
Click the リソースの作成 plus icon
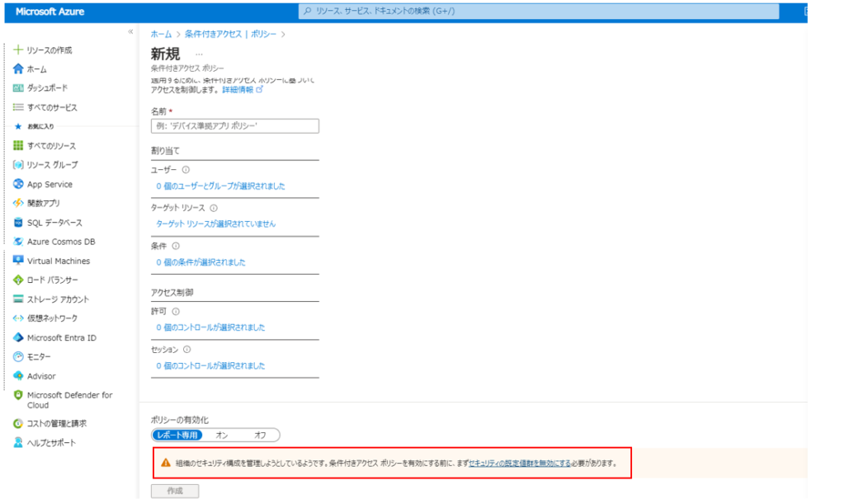tap(18, 49)
